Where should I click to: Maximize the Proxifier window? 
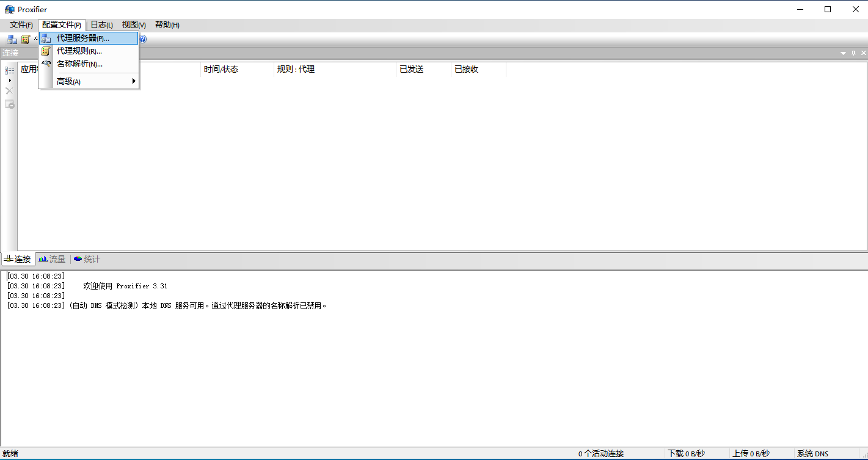(828, 9)
